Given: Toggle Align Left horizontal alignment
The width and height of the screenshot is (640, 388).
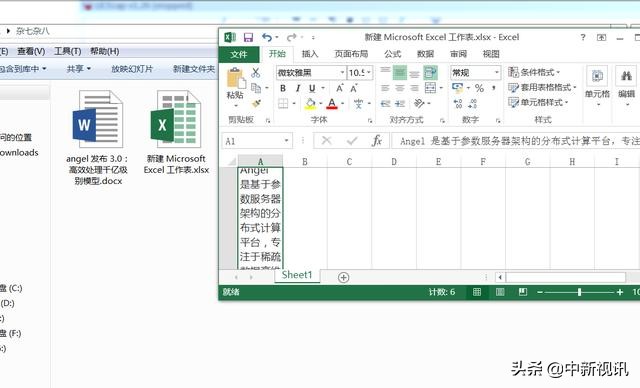Looking at the screenshot, I should tap(385, 88).
